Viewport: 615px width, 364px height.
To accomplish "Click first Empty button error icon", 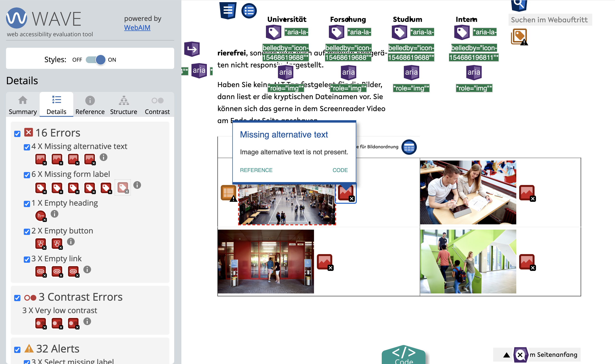I will 41,244.
